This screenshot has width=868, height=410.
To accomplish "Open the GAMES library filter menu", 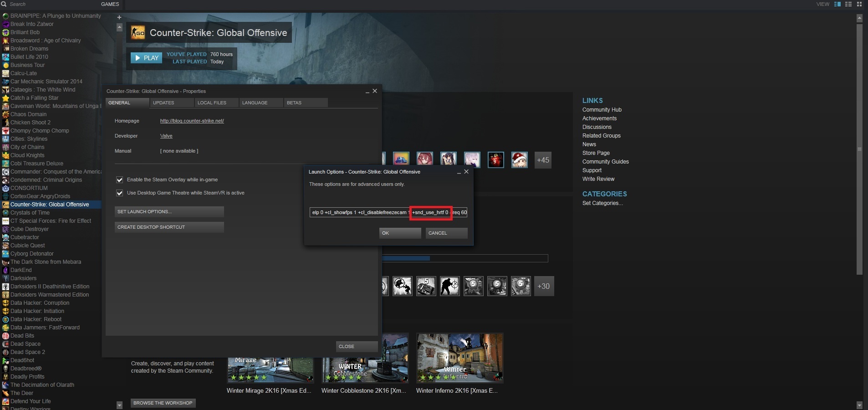I will [x=110, y=4].
